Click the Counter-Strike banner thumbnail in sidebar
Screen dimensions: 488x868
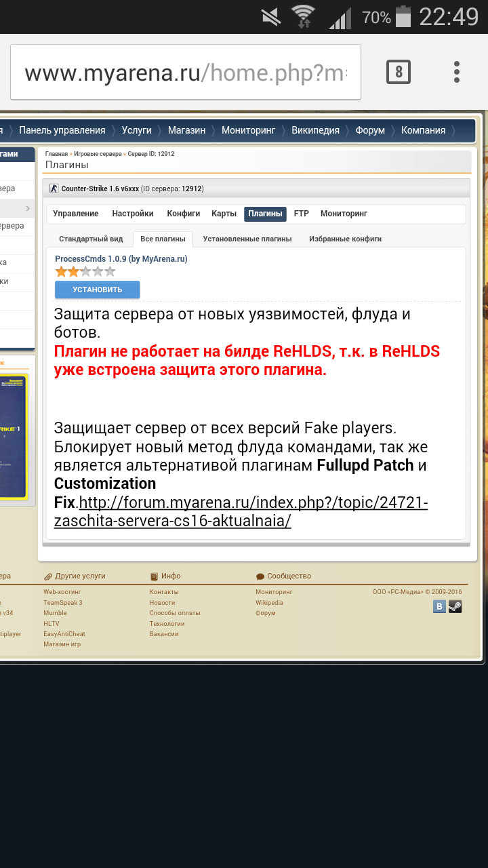(x=15, y=437)
